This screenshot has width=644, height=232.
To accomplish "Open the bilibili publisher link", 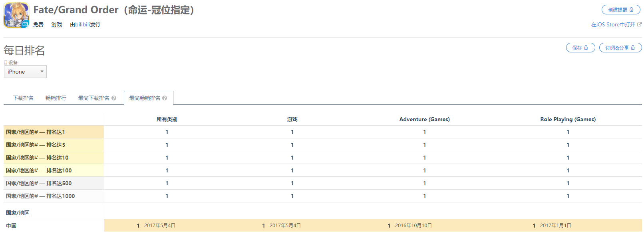I will click(82, 24).
